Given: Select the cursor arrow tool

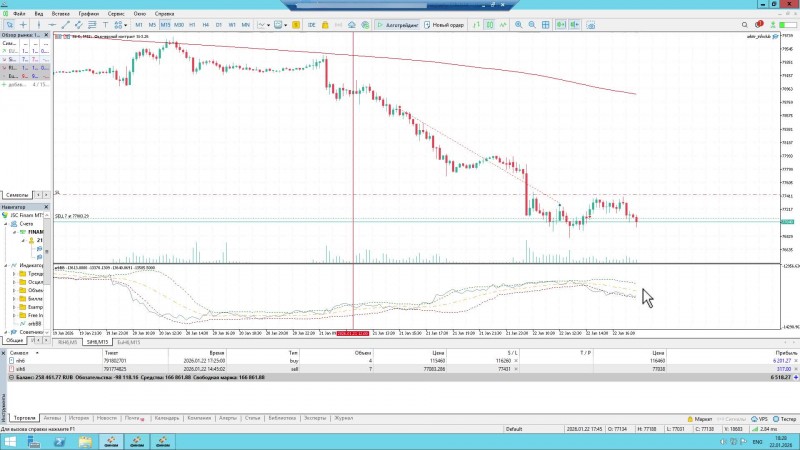Looking at the screenshot, I should coord(9,24).
